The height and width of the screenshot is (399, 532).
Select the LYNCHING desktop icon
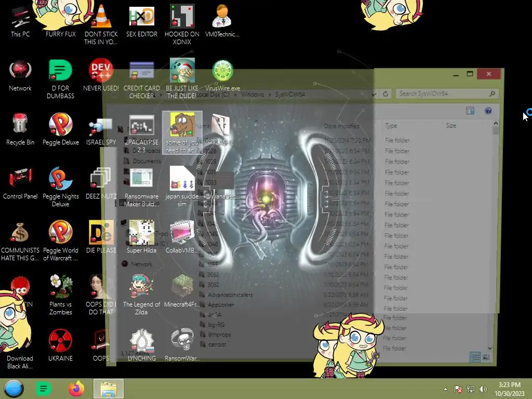141,345
